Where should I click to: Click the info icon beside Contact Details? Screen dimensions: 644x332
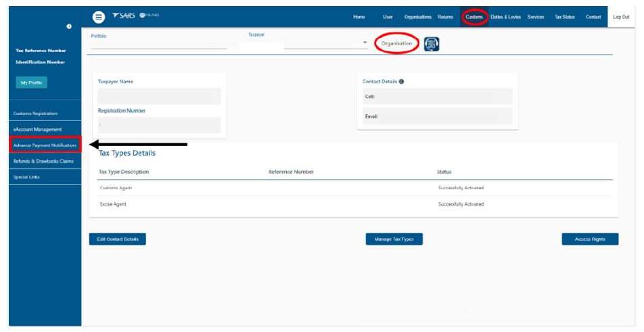point(401,82)
